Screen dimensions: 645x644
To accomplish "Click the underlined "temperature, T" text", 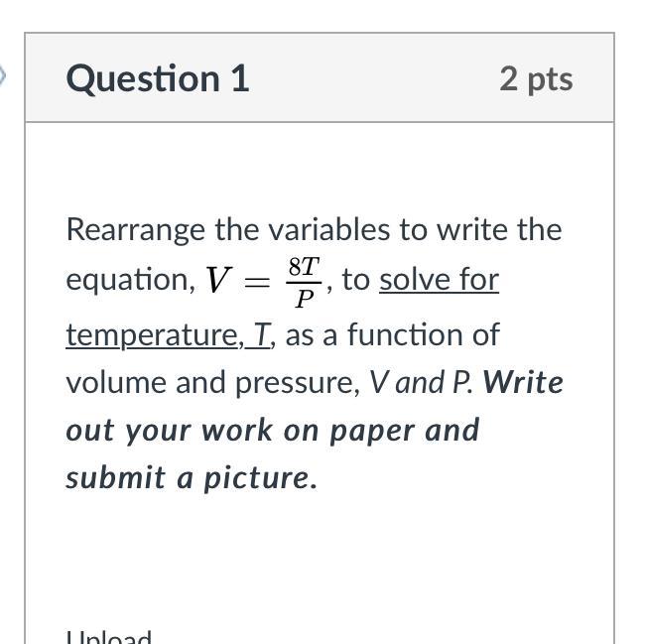I will (x=169, y=334).
